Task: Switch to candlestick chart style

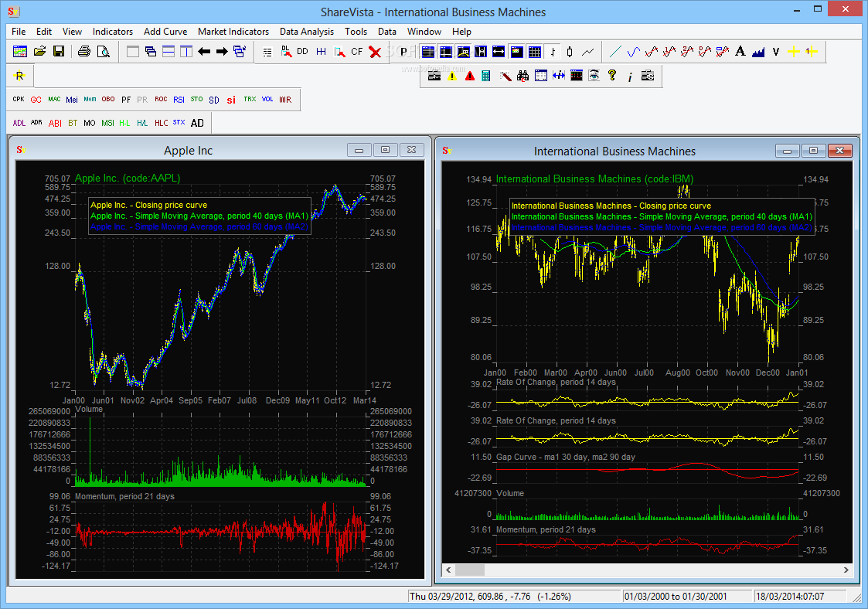Action: pos(570,52)
